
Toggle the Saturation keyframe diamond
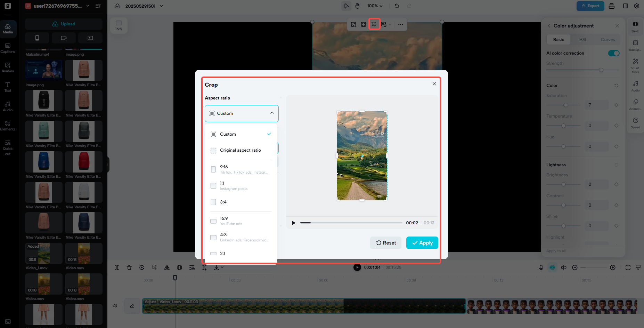click(616, 105)
